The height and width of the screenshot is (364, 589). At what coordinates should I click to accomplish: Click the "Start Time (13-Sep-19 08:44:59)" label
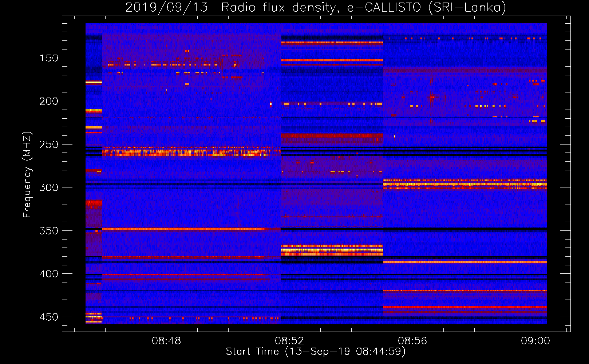[x=316, y=352]
